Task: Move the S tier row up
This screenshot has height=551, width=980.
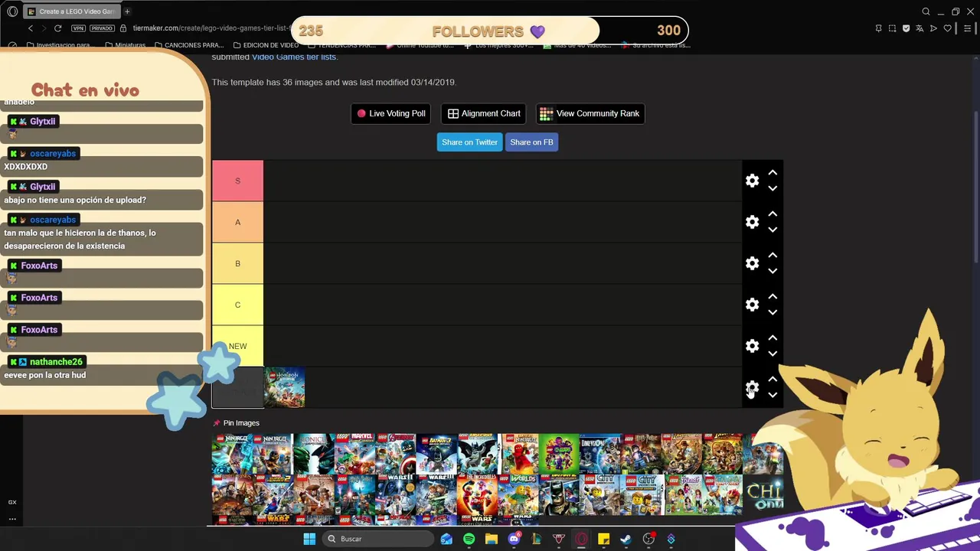Action: [773, 173]
